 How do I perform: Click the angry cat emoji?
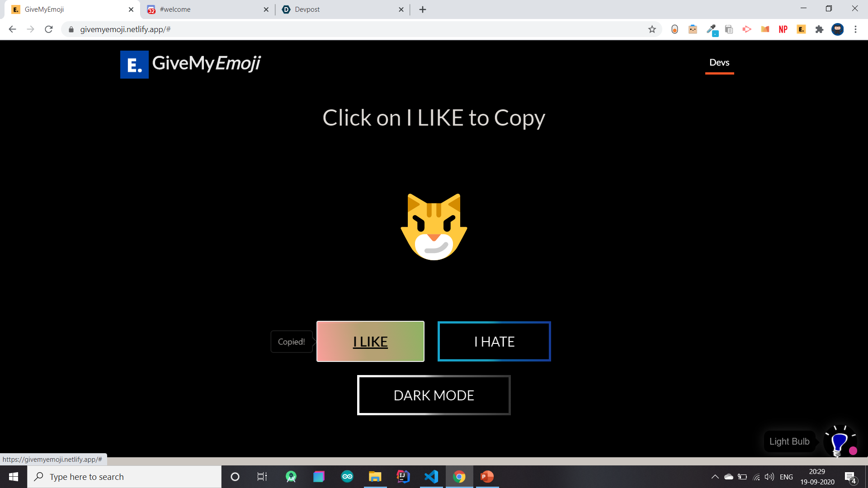coord(434,227)
